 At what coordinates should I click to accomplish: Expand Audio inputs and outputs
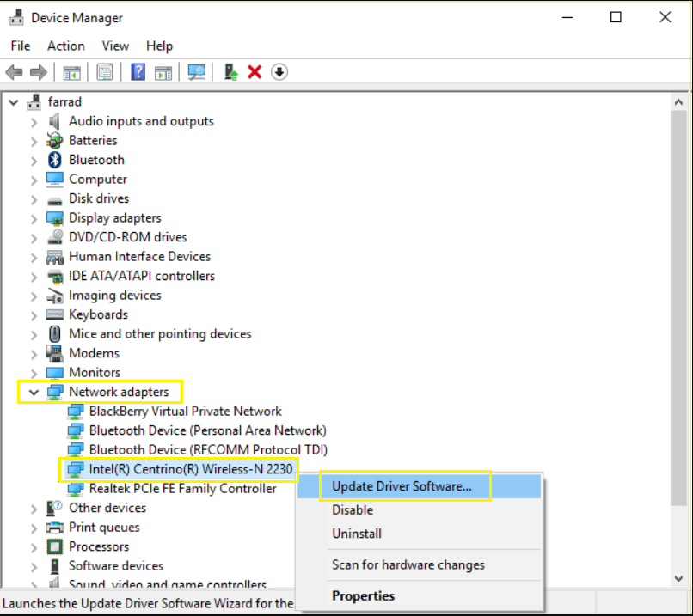tap(34, 122)
